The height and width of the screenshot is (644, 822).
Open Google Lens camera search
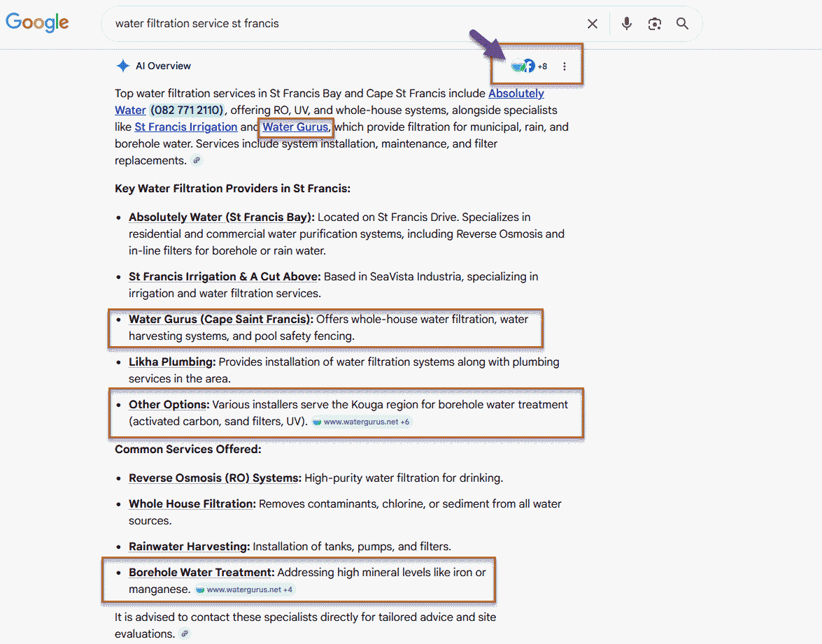(654, 23)
